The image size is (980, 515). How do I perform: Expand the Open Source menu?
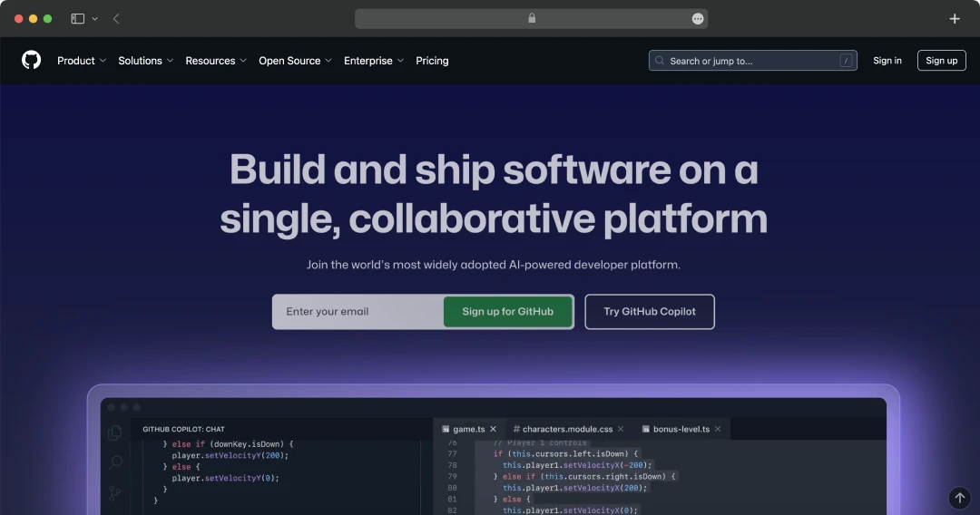pyautogui.click(x=295, y=61)
